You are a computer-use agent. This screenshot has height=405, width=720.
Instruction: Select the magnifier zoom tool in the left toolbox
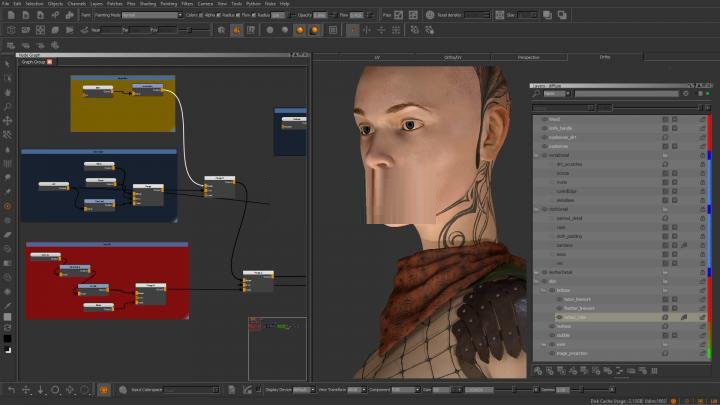(x=7, y=107)
